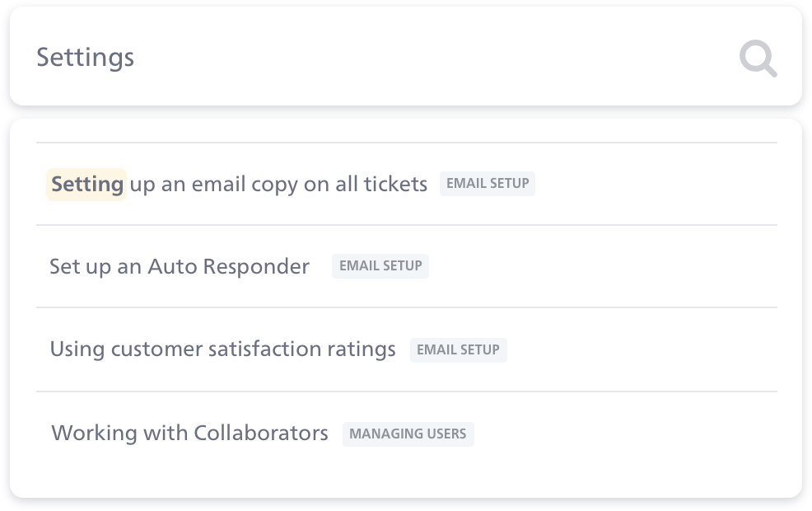The height and width of the screenshot is (511, 812).
Task: Click blank area right of the MANAGING USERS tag
Action: coord(626,434)
